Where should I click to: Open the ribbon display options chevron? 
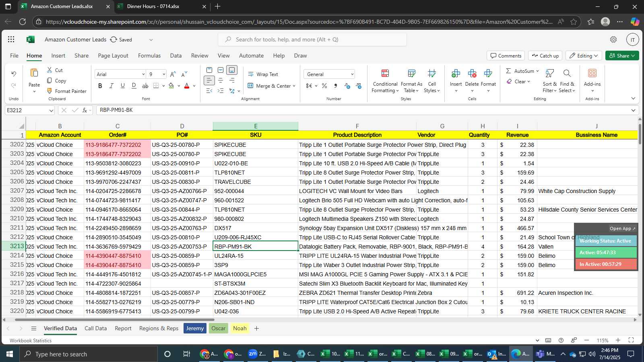[633, 99]
